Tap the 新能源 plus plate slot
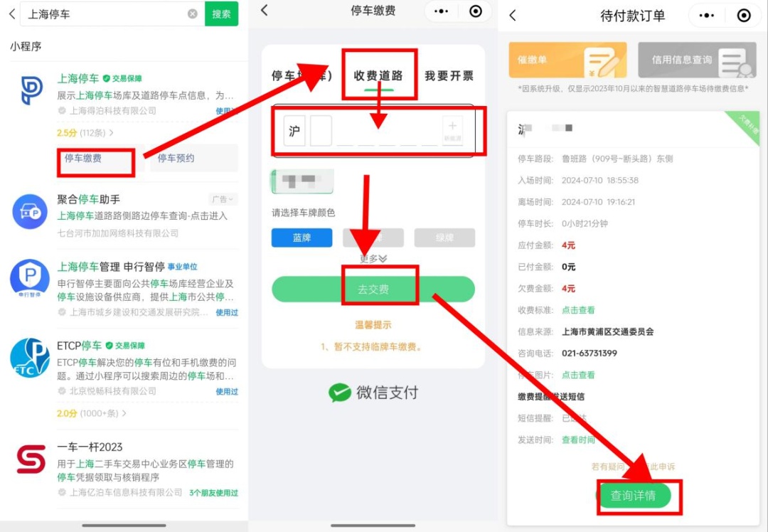The width and height of the screenshot is (768, 532). 452,131
